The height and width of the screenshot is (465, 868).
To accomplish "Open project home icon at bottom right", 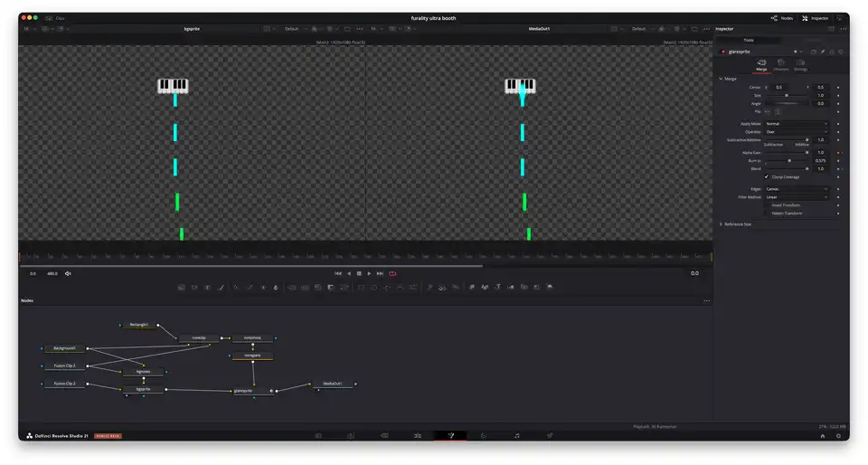I will [x=823, y=436].
